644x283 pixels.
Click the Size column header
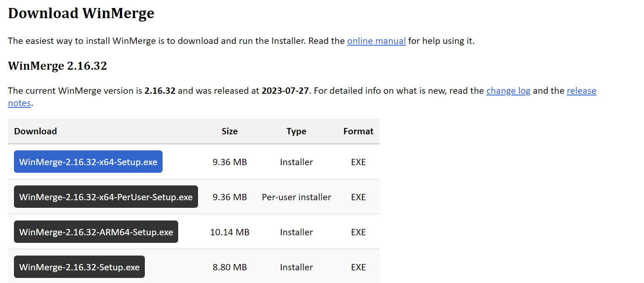pos(230,131)
